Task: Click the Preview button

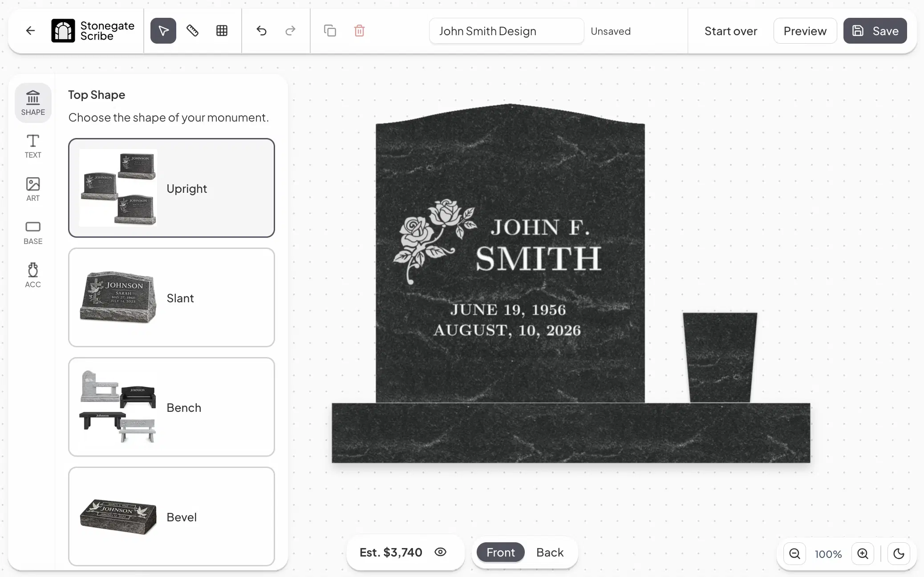Action: (x=805, y=31)
